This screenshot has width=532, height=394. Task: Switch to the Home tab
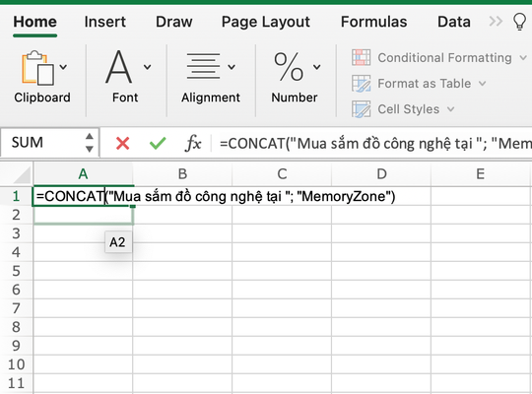pyautogui.click(x=34, y=22)
